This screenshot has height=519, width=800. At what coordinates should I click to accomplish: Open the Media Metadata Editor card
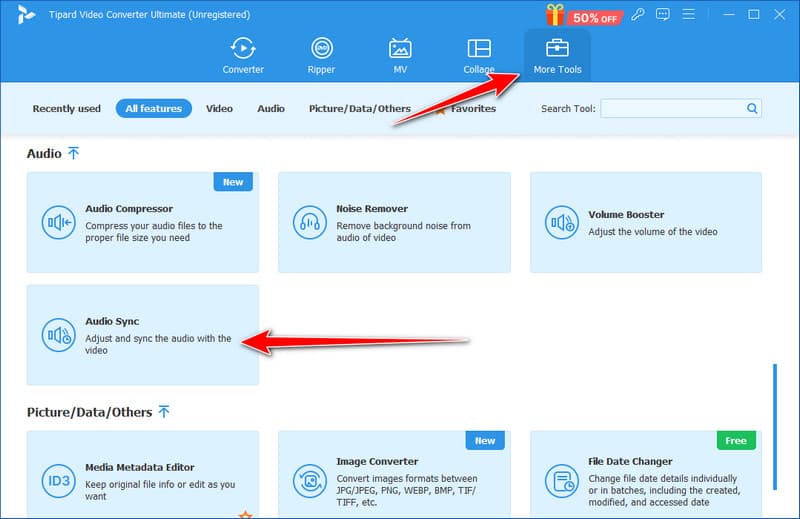142,474
